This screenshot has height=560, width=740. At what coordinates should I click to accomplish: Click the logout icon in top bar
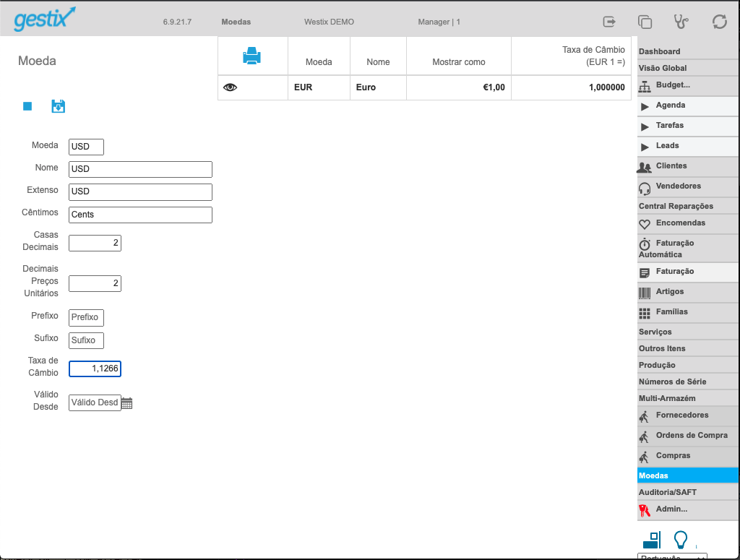[609, 22]
